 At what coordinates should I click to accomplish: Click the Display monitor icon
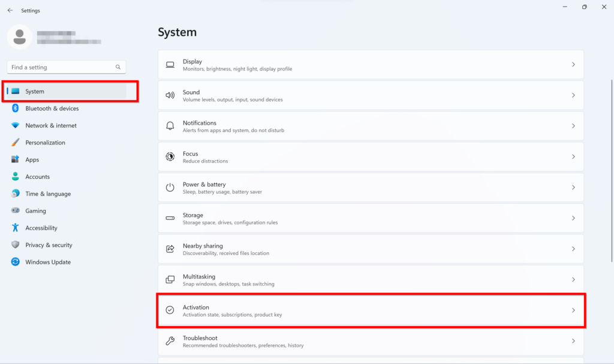(x=170, y=65)
